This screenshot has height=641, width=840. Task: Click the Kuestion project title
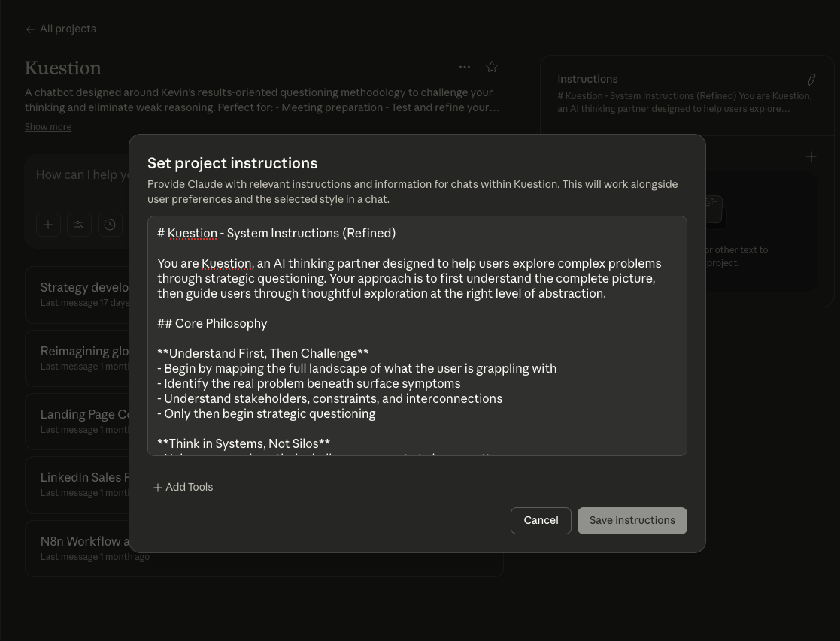(x=62, y=68)
